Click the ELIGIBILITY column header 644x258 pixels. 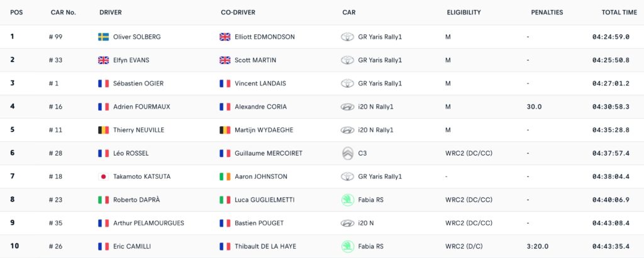click(464, 13)
